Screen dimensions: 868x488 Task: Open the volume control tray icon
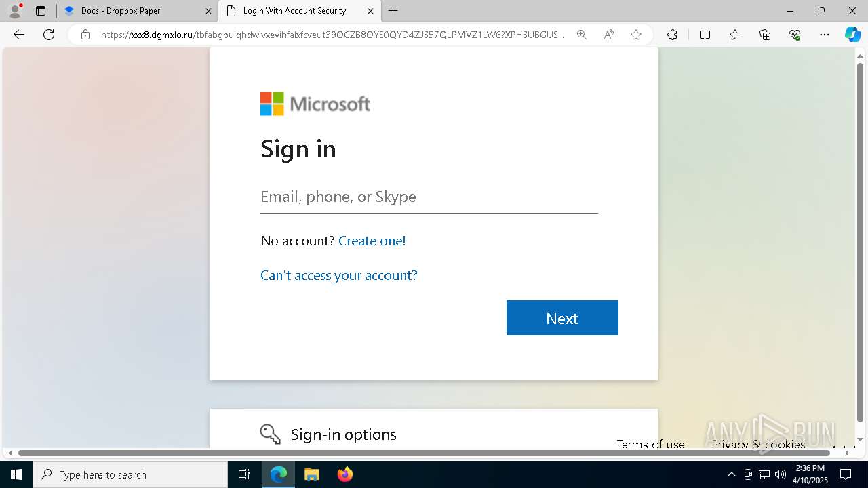(781, 474)
